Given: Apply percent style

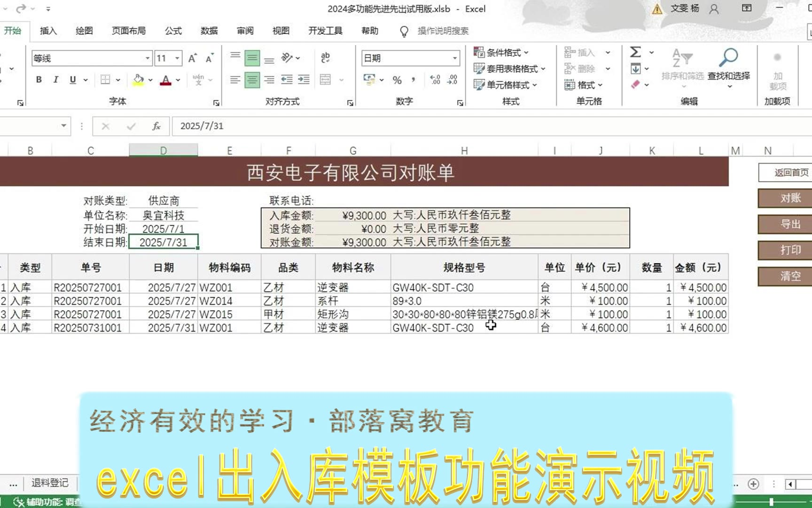Looking at the screenshot, I should tap(397, 80).
